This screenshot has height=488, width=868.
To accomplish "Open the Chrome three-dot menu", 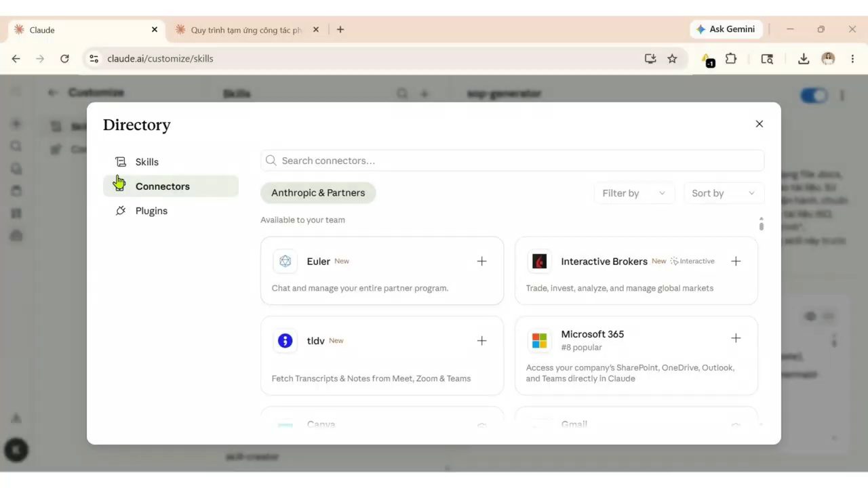I will click(852, 59).
